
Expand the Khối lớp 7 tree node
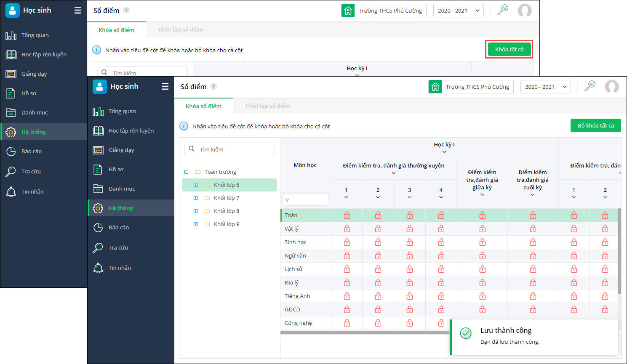tap(195, 198)
